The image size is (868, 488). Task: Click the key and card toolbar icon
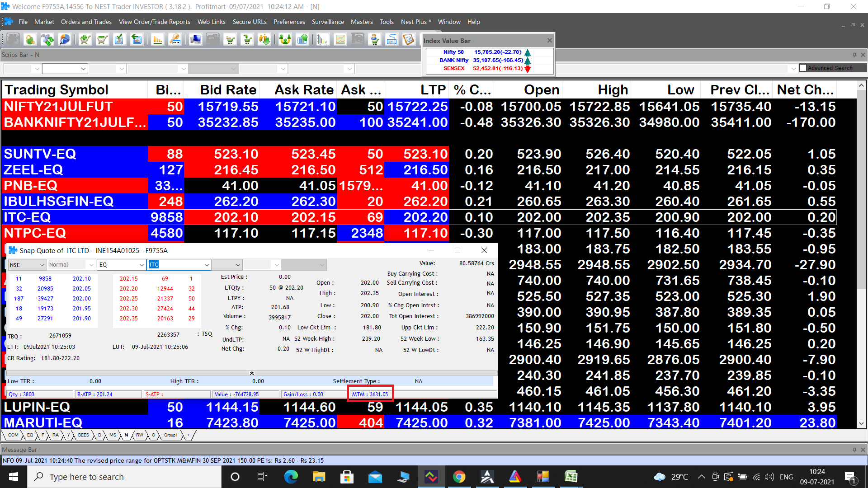(x=175, y=40)
